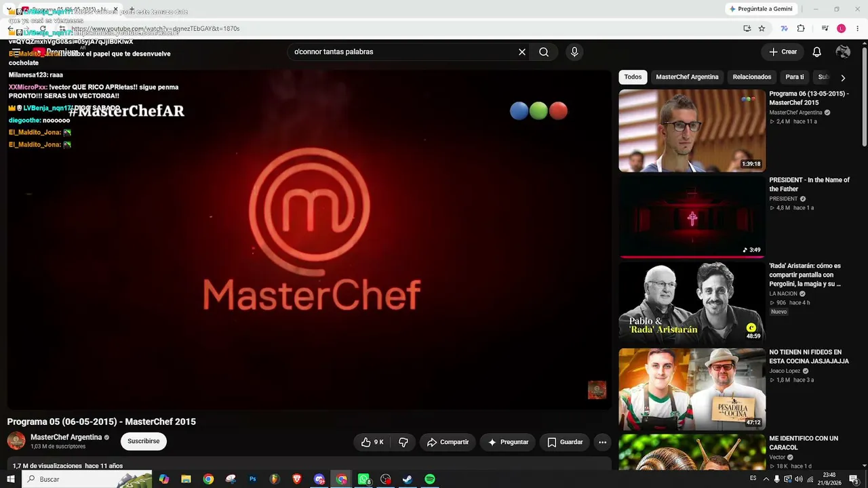Open YouTube notifications bell
This screenshot has width=868, height=488.
pos(817,52)
